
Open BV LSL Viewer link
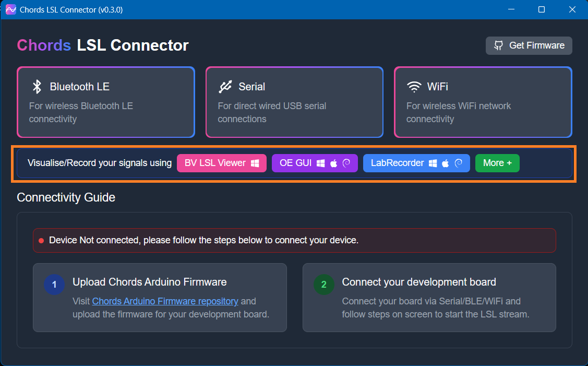(222, 163)
